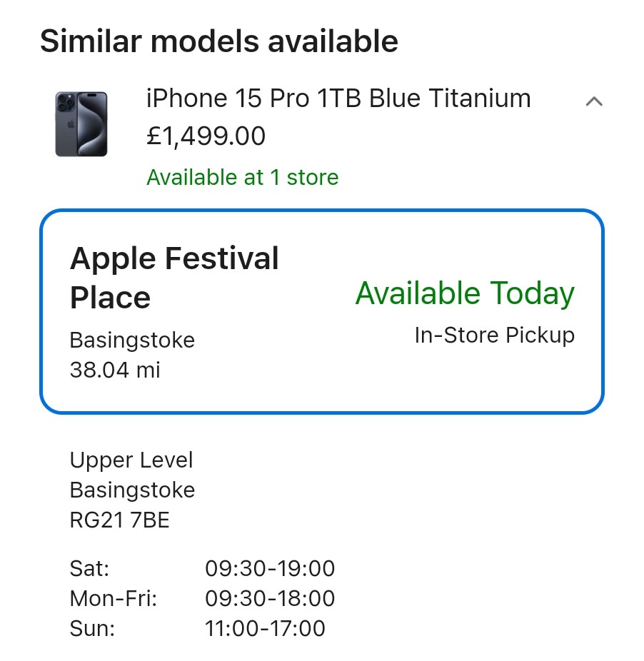Click the 'Available Today' status
644x661 pixels.
[x=465, y=293]
